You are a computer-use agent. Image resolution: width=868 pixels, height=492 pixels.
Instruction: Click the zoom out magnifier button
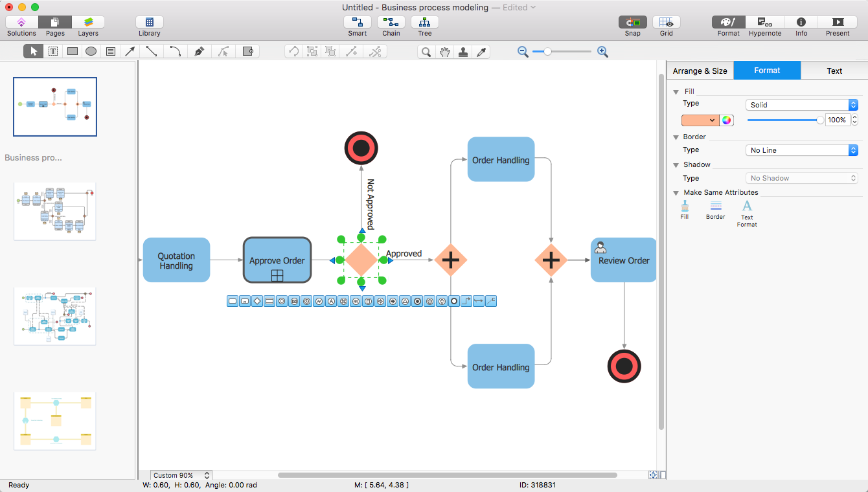click(x=523, y=52)
